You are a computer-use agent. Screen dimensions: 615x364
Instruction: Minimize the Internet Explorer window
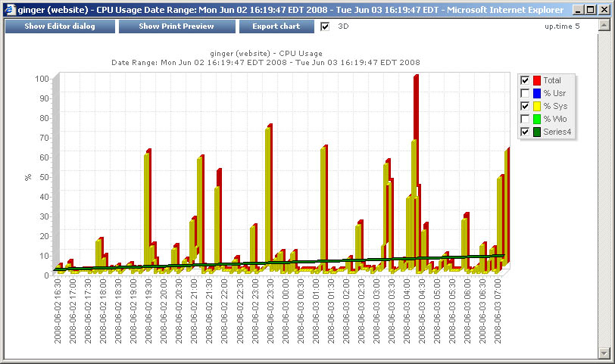click(x=578, y=10)
